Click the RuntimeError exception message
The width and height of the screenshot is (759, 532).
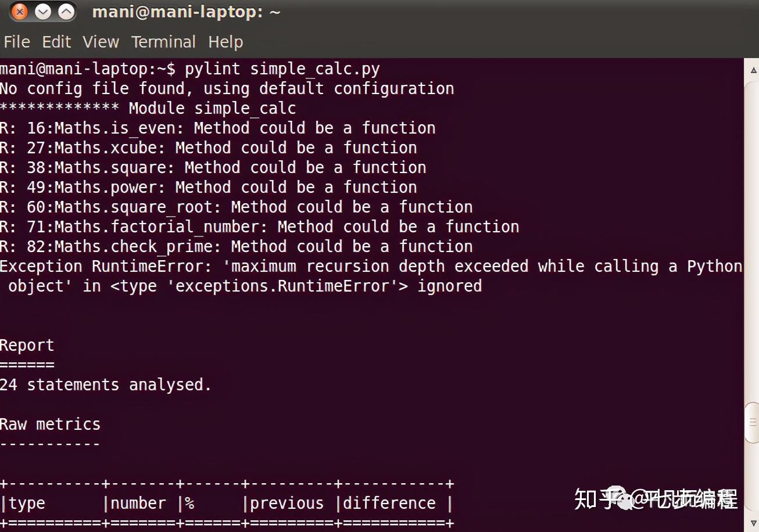click(371, 267)
